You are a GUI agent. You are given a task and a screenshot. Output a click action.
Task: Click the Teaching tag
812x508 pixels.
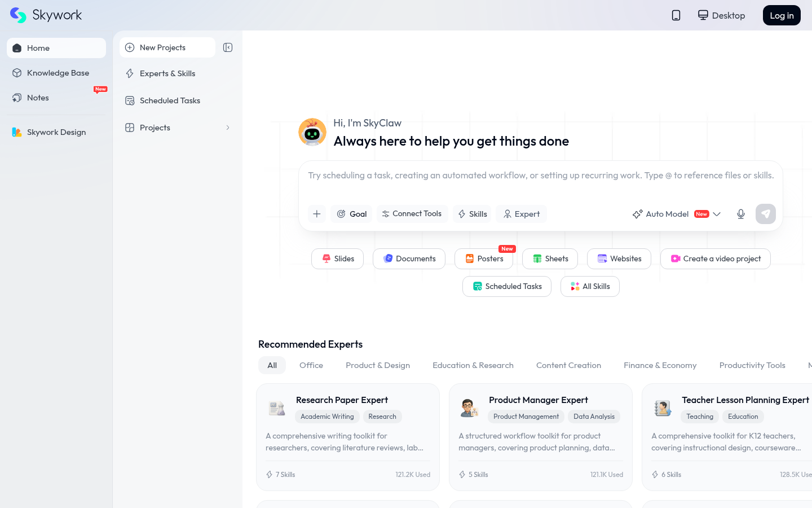coord(700,417)
